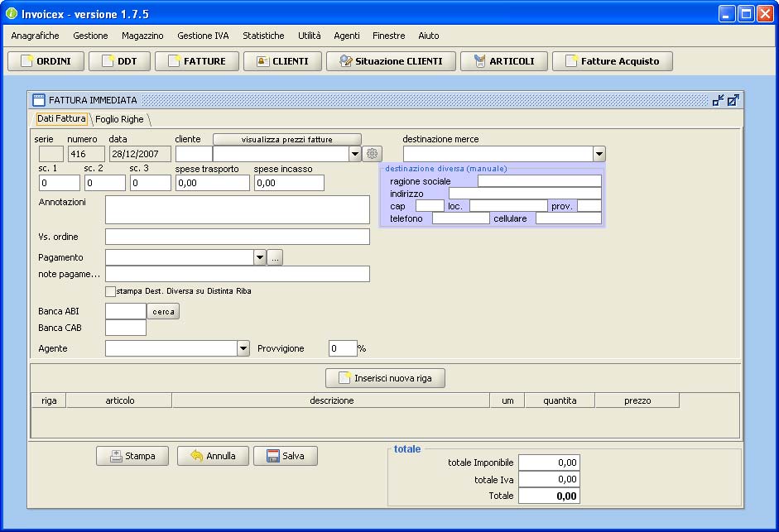Open the Magazzino menu
Viewport: 779px width, 532px height.
142,36
